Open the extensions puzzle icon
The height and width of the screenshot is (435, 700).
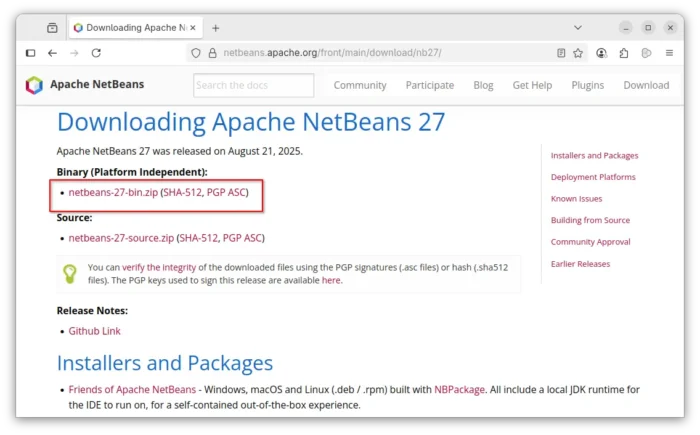pyautogui.click(x=624, y=53)
